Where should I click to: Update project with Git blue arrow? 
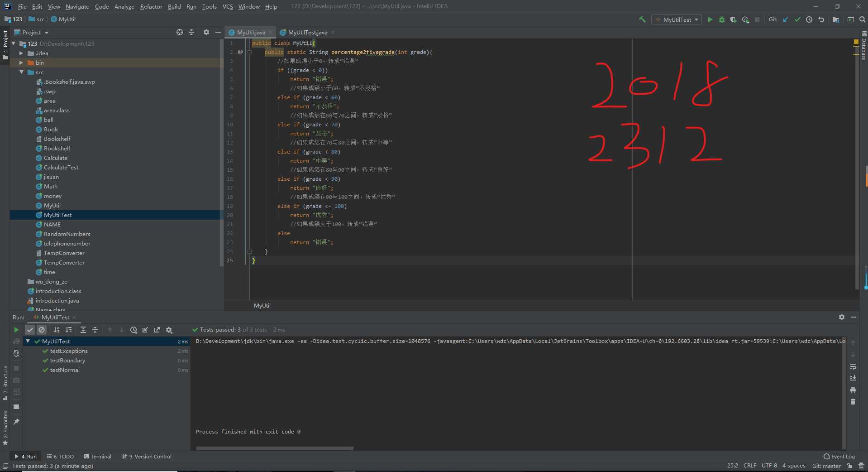pyautogui.click(x=786, y=19)
